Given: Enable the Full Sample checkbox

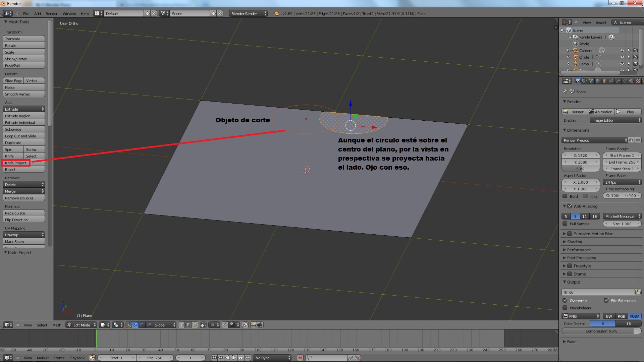Looking at the screenshot, I should pyautogui.click(x=565, y=224).
